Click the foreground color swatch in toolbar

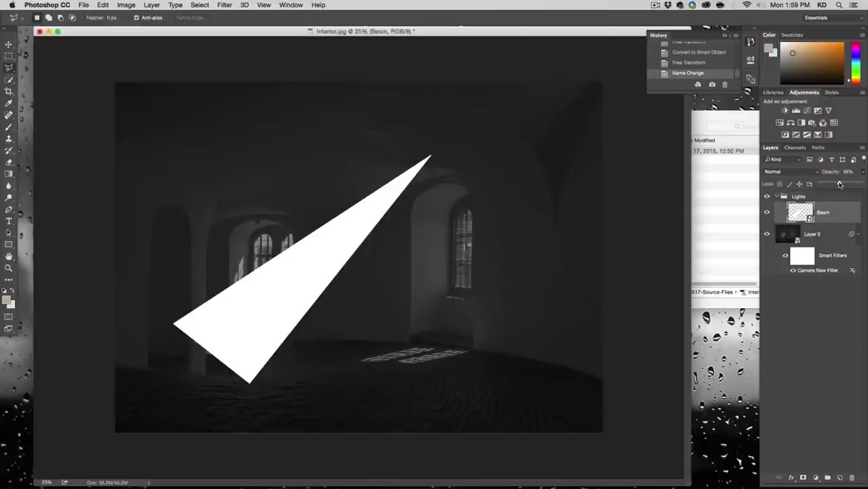(7, 299)
